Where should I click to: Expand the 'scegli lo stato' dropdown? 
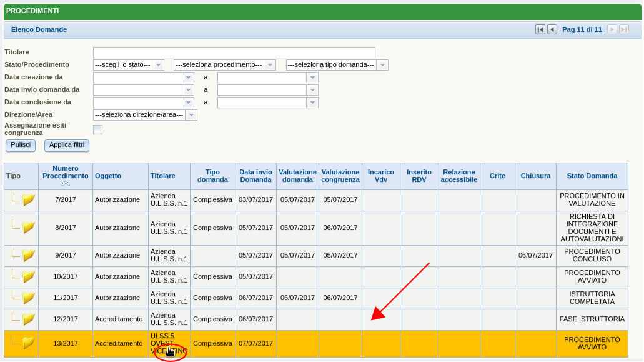point(158,65)
